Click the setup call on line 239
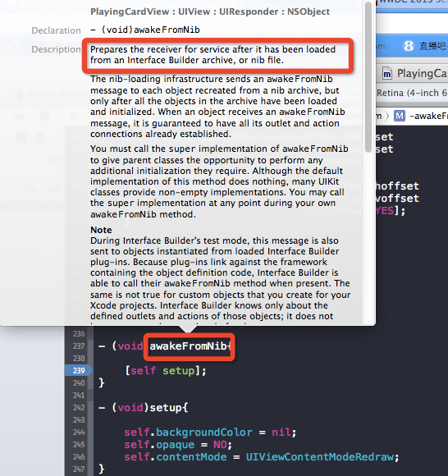Viewport: 448px width, 476px height. point(179,371)
